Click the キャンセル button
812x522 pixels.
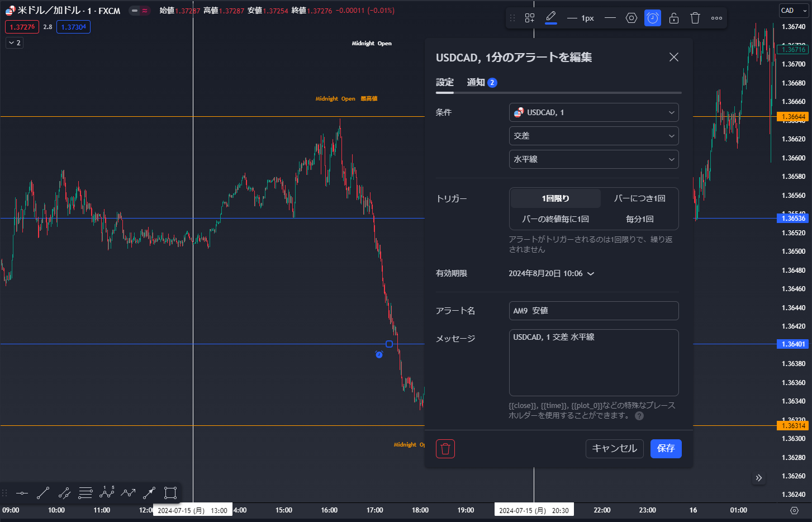click(x=614, y=449)
